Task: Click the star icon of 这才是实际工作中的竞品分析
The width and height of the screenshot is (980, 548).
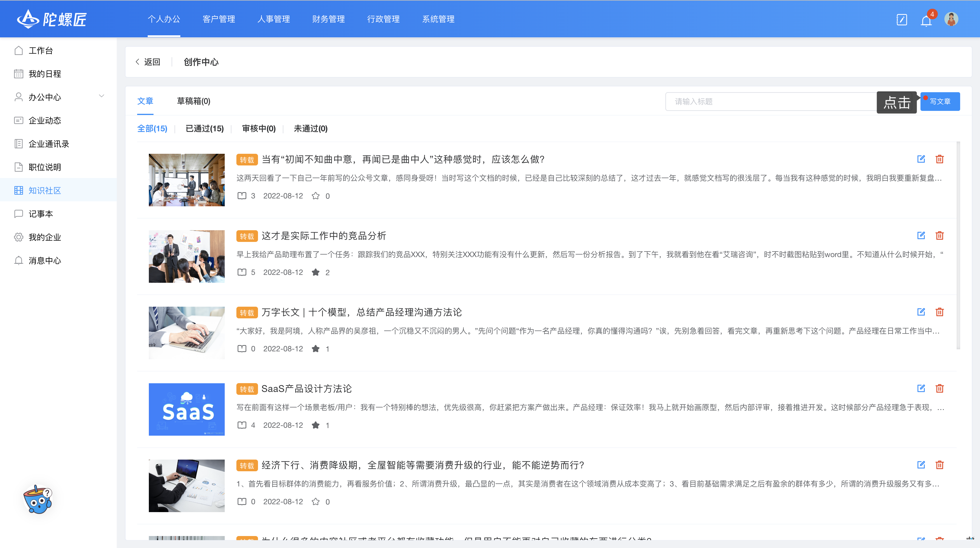Action: click(315, 272)
